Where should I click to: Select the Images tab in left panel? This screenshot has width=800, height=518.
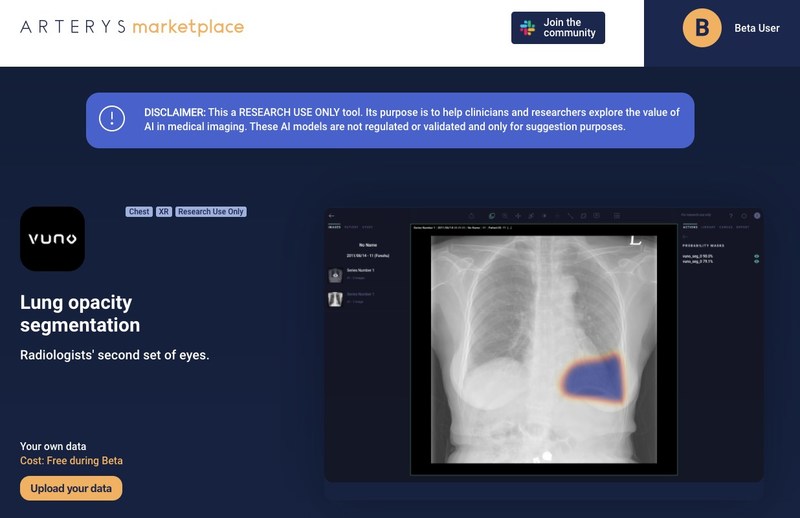click(334, 227)
